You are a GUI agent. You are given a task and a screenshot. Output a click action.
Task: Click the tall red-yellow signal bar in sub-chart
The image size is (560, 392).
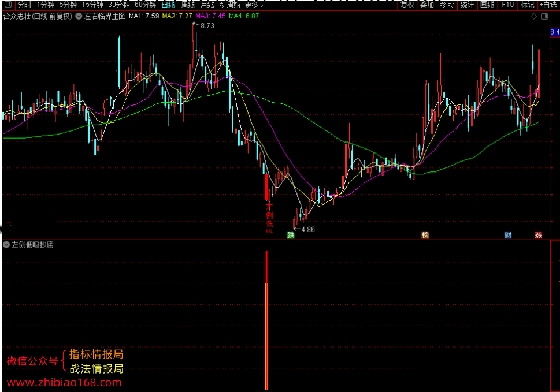(x=266, y=320)
